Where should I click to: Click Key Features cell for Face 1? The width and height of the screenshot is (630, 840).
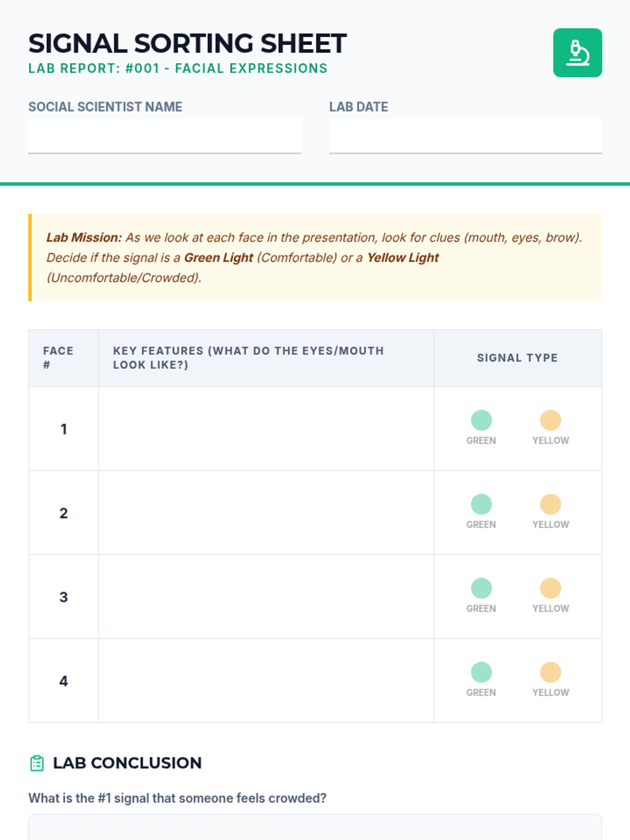pos(266,428)
